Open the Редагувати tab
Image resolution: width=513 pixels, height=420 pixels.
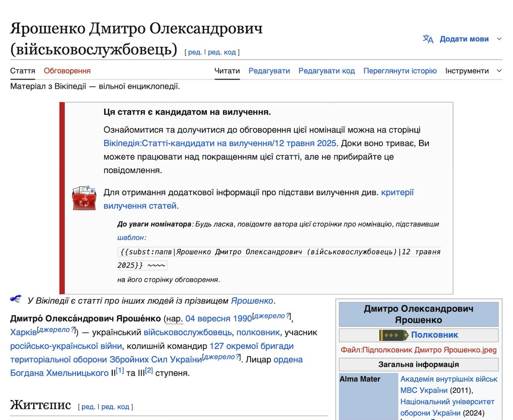[x=269, y=71]
